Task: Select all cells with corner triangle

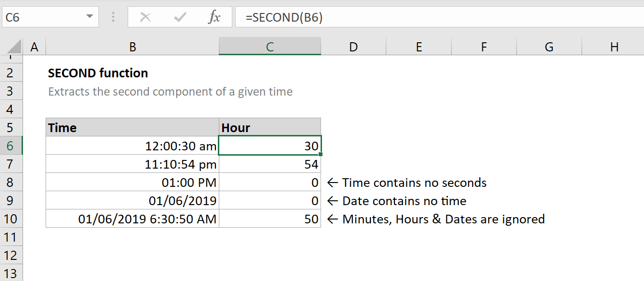Action: [x=12, y=47]
